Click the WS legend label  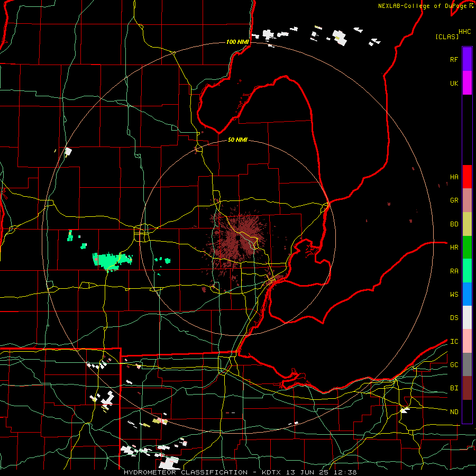point(454,295)
